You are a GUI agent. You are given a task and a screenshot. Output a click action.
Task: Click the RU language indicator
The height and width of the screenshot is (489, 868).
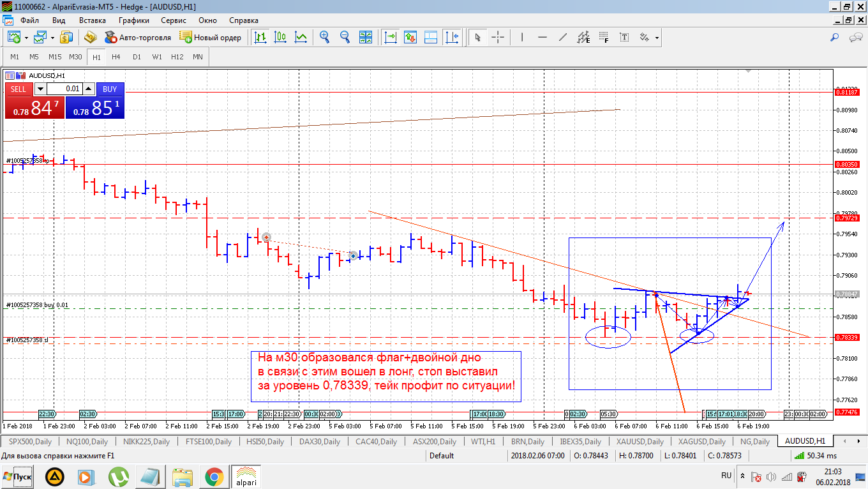click(x=726, y=476)
